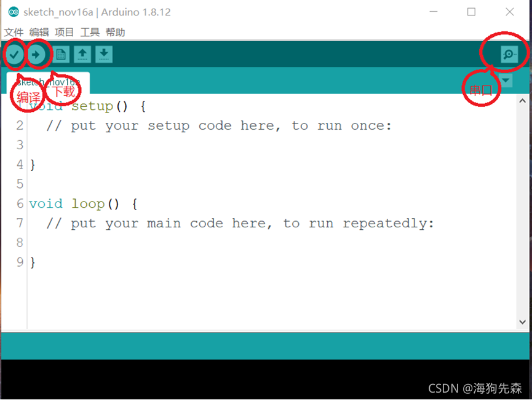Click the 'loop' function name
532x400 pixels.
pos(88,204)
